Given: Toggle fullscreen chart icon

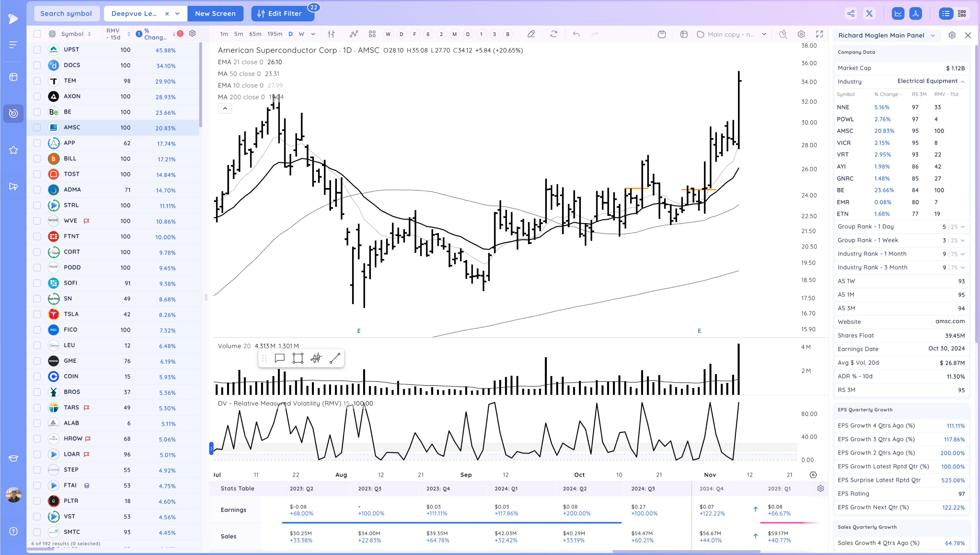Looking at the screenshot, I should click(x=819, y=34).
